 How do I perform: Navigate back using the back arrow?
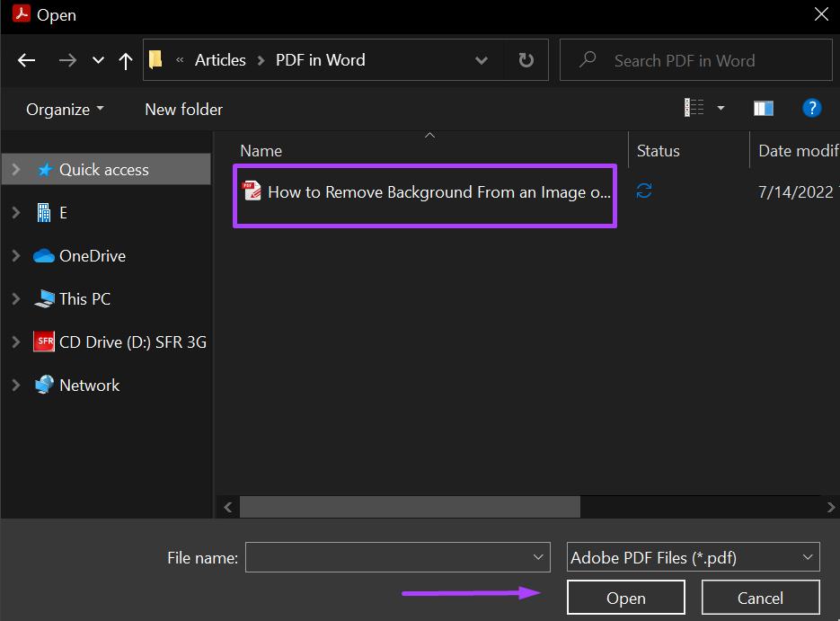point(26,60)
